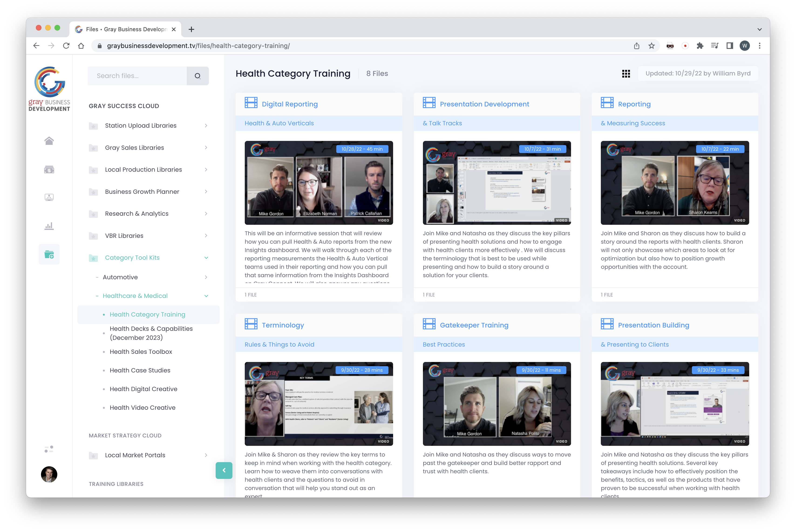This screenshot has height=532, width=796.
Task: Expand Business Growth Planner chevron
Action: click(x=206, y=192)
